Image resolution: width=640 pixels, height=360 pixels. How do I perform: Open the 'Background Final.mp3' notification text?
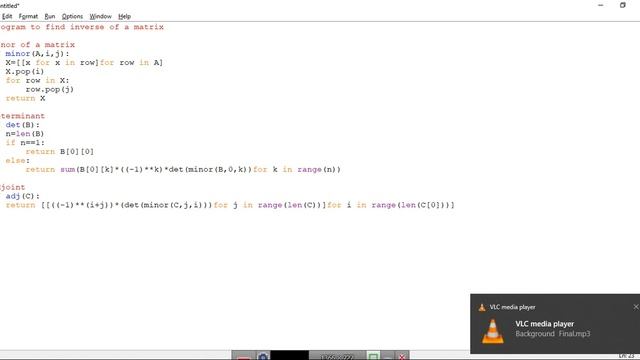tap(553, 333)
